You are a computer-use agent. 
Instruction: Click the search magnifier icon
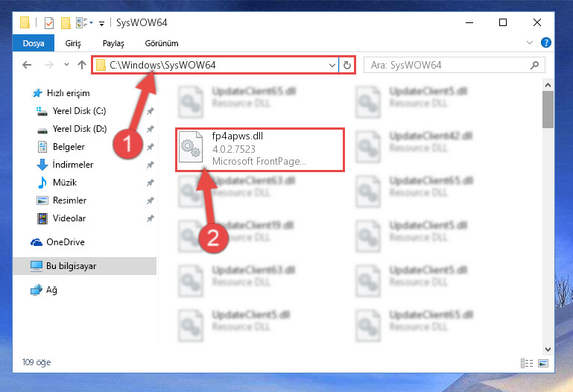click(534, 65)
